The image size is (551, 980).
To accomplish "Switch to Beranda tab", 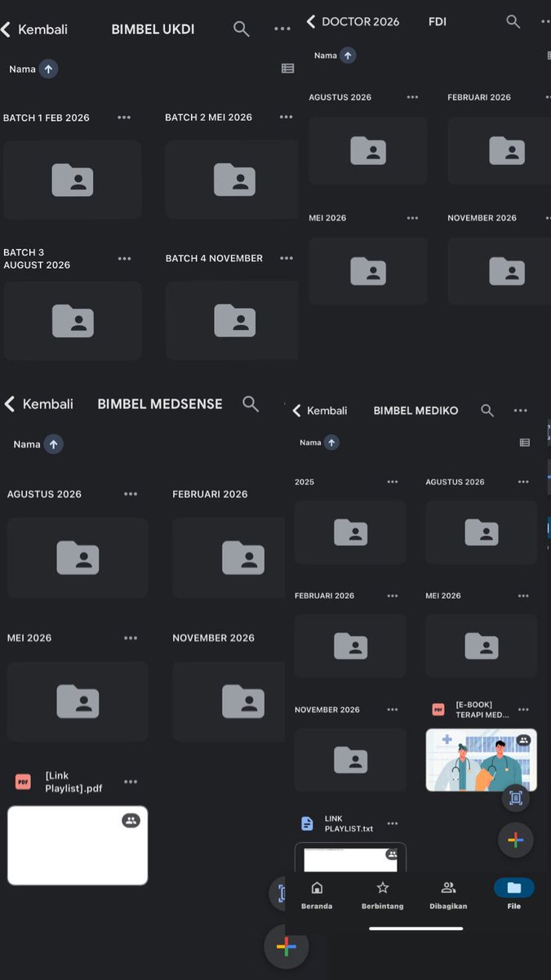I will pos(317,894).
